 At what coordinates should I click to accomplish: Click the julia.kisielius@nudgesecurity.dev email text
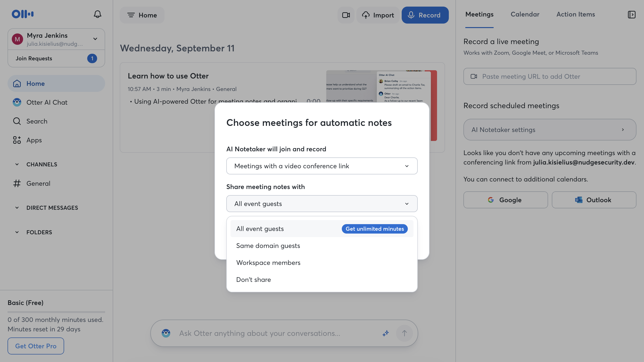[x=584, y=162]
